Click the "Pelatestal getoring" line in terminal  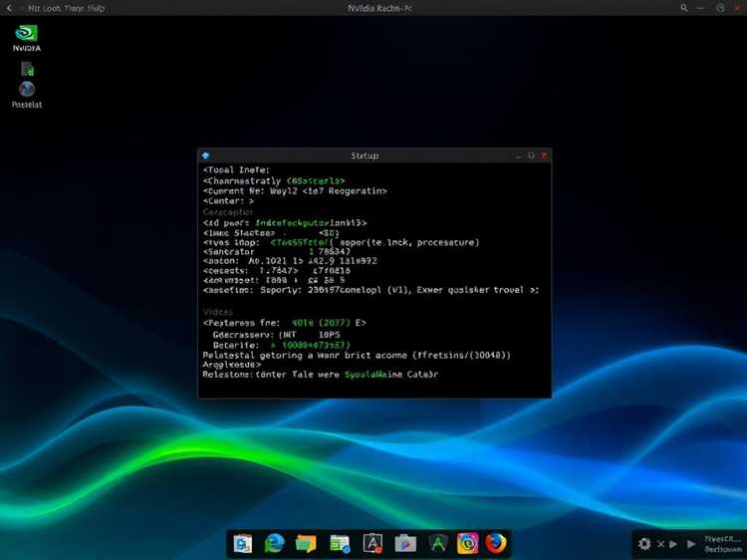pos(357,356)
